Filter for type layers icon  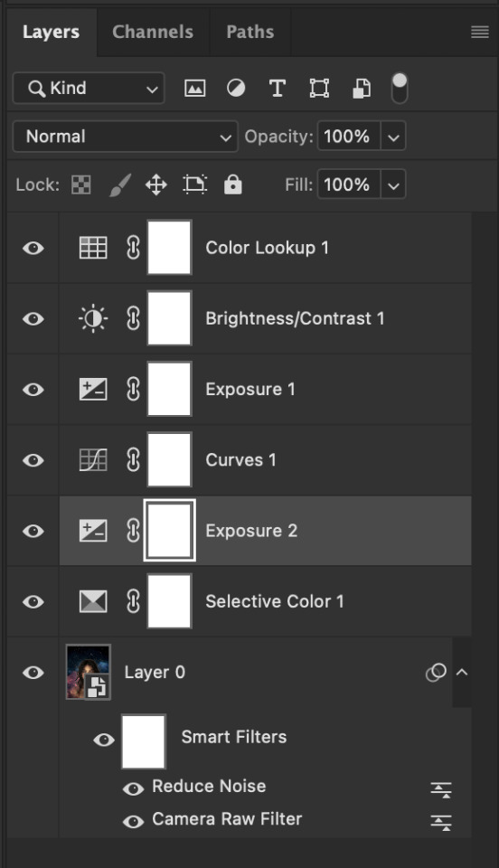(x=278, y=88)
